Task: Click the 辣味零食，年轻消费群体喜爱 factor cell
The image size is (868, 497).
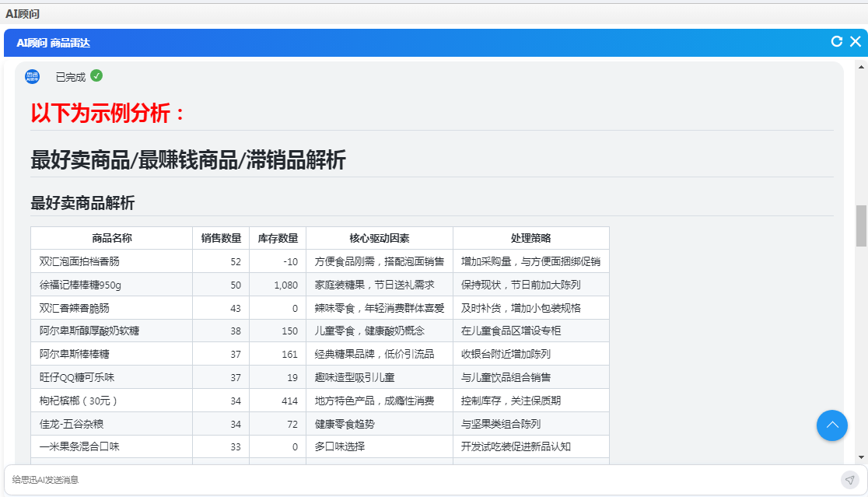Action: [x=380, y=308]
